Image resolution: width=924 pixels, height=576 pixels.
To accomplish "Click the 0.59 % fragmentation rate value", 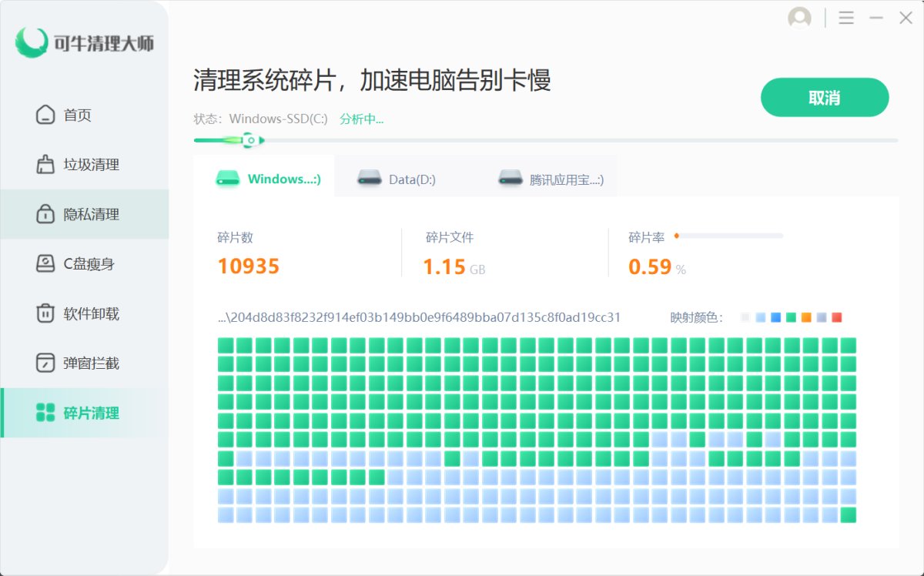I will [657, 267].
